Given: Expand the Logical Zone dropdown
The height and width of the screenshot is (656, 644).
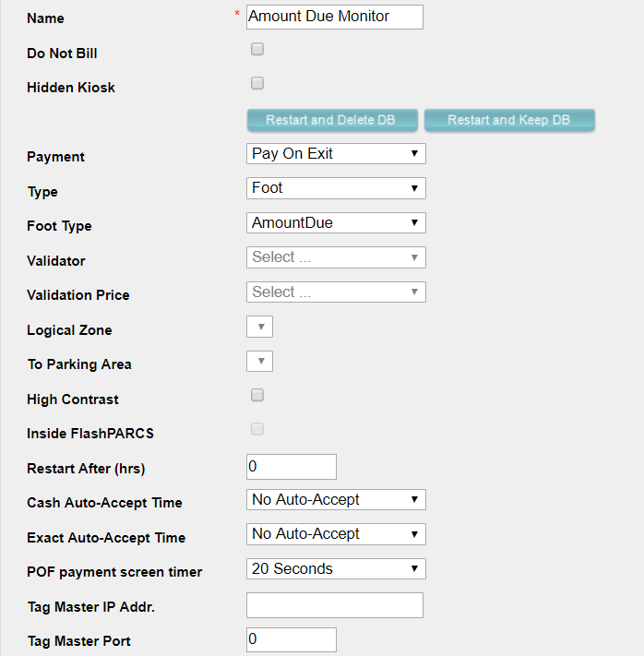Looking at the screenshot, I should pos(260,327).
